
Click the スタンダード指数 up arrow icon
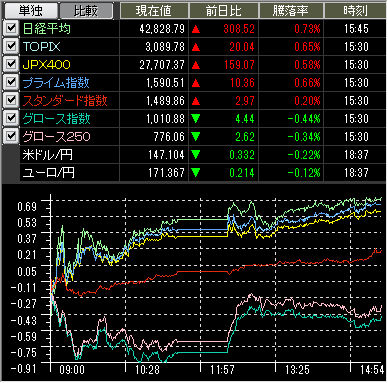coord(196,101)
